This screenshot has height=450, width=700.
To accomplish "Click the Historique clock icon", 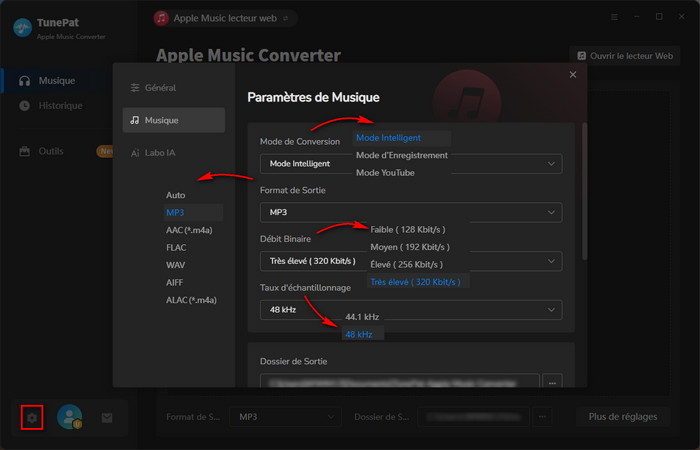I will click(x=25, y=106).
